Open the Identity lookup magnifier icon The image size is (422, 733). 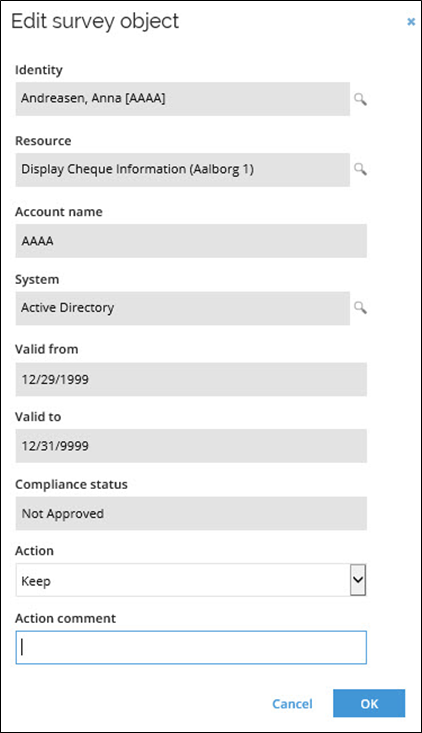point(360,99)
